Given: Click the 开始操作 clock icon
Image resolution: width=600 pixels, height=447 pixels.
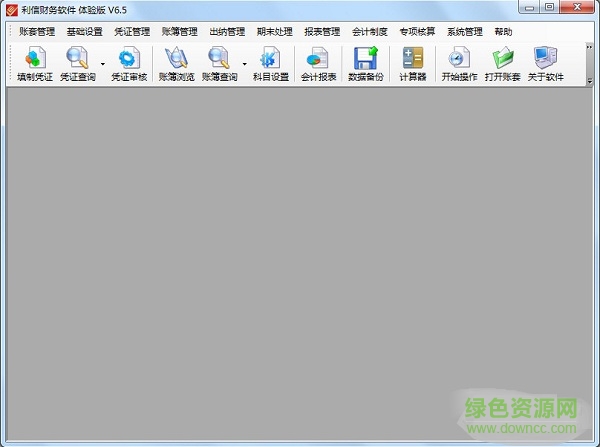Looking at the screenshot, I should [459, 64].
